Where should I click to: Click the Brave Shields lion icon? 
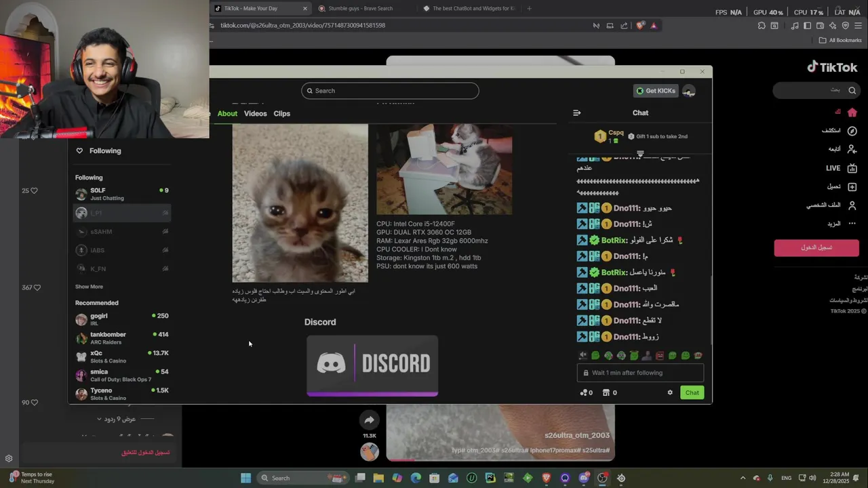pos(640,26)
